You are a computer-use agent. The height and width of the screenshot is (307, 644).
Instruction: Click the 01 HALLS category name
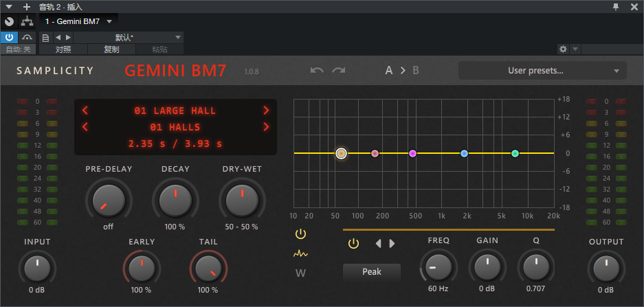(175, 127)
